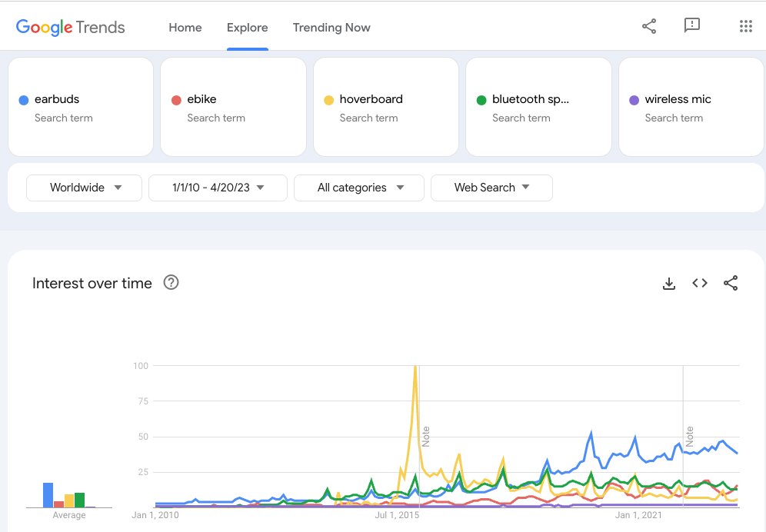The image size is (766, 532).
Task: Open the Home tab
Action: [185, 28]
